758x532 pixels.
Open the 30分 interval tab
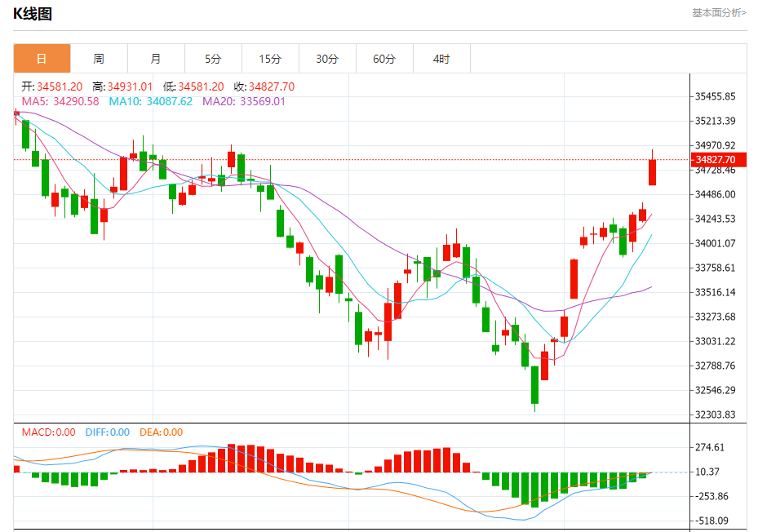[x=327, y=59]
